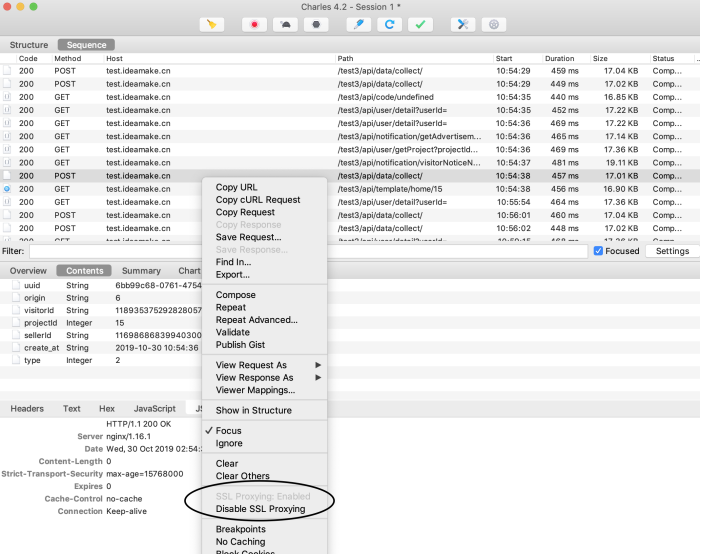The width and height of the screenshot is (702, 554).
Task: Sort by the Method column header
Action: (x=68, y=59)
